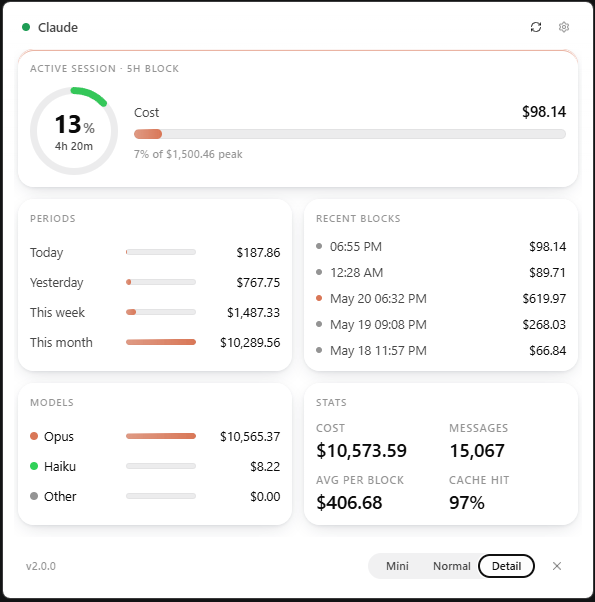
Task: Click the $767.75 Yesterday amount
Action: 258,283
